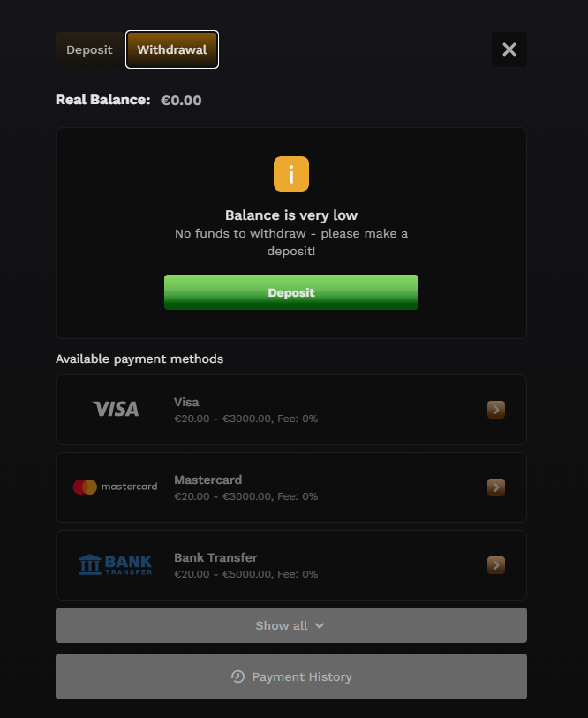Image resolution: width=588 pixels, height=718 pixels.
Task: Open Mastercard with its arrow icon
Action: pos(496,487)
